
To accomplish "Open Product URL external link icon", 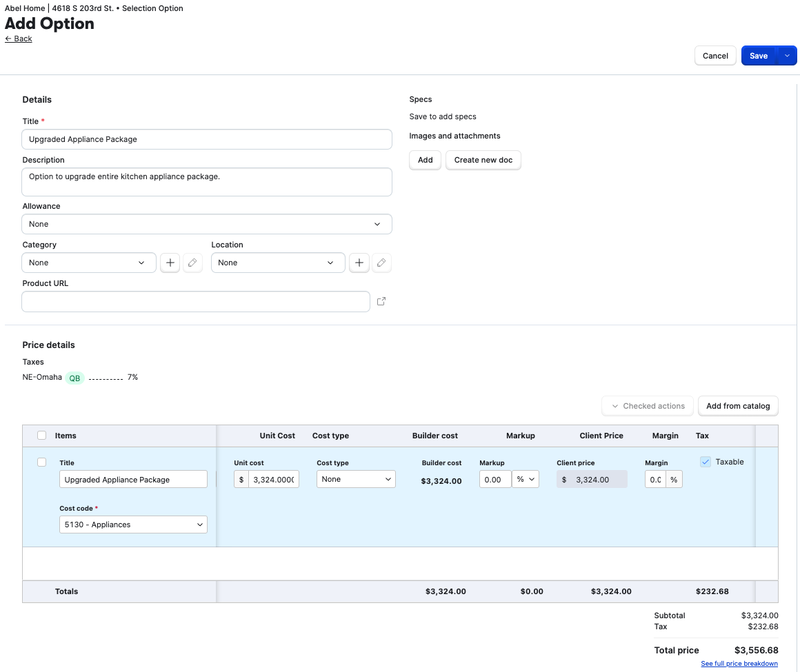I will pos(381,301).
